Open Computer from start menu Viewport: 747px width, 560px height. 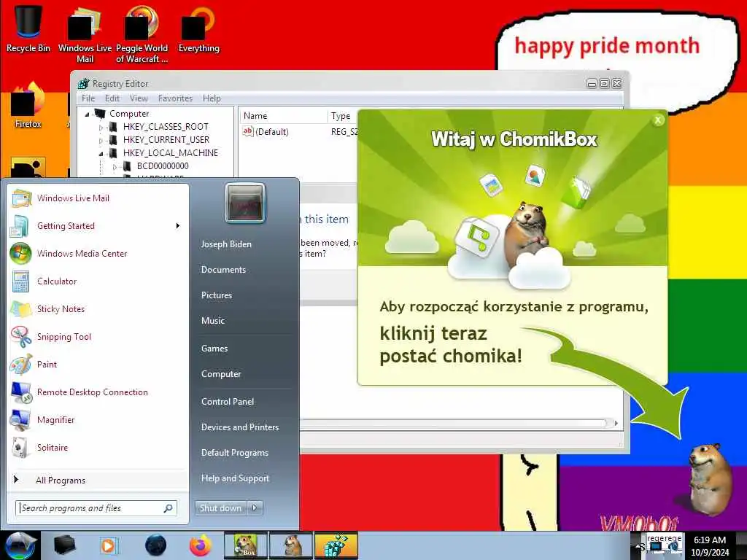(x=221, y=374)
